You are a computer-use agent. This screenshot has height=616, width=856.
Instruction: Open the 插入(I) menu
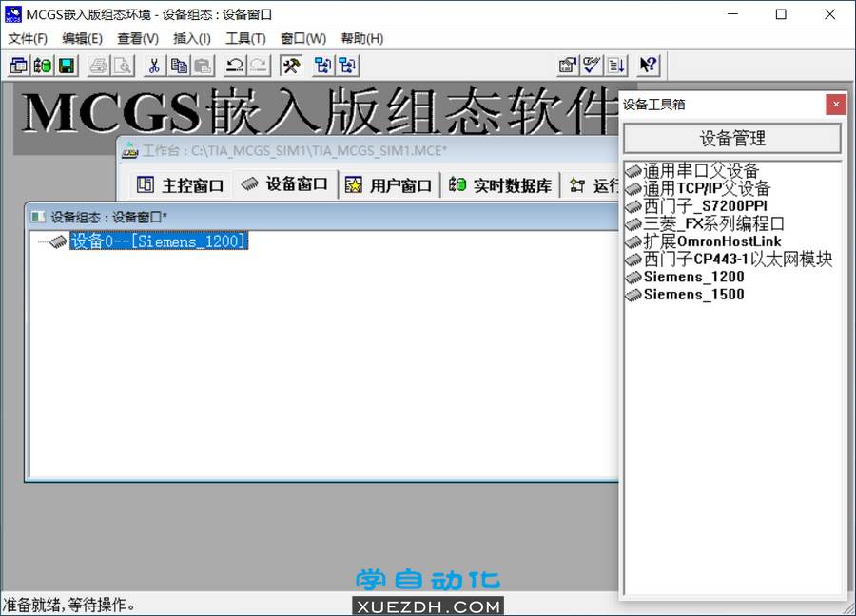point(192,39)
